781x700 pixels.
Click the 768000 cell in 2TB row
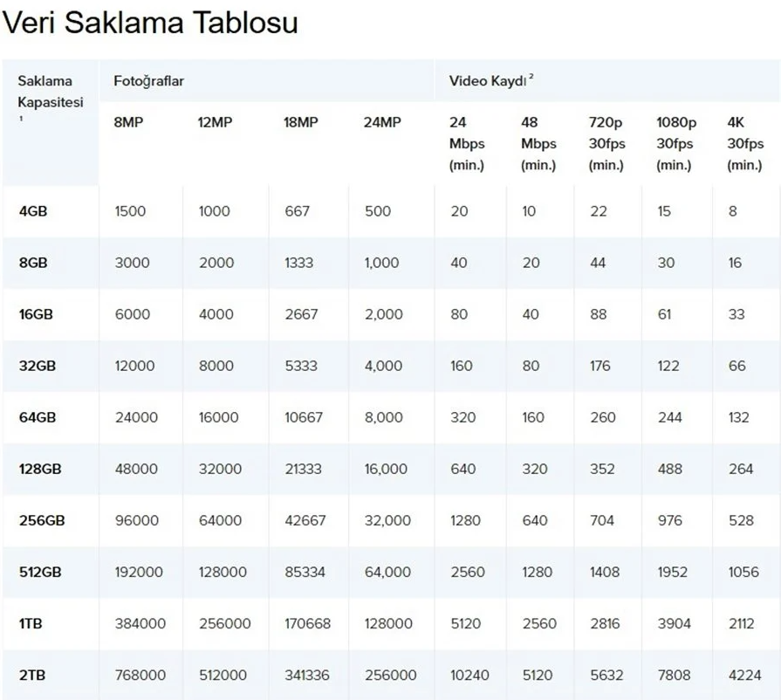(137, 675)
